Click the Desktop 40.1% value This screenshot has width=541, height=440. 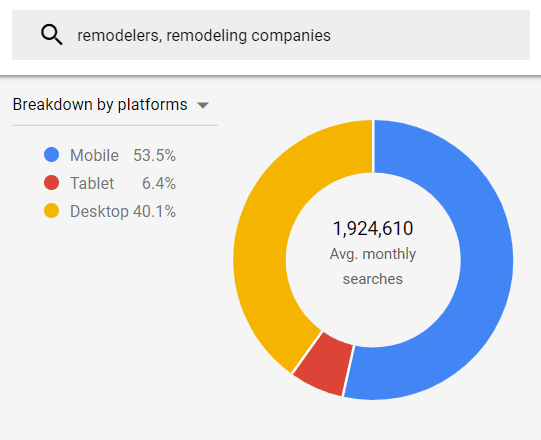(x=155, y=211)
